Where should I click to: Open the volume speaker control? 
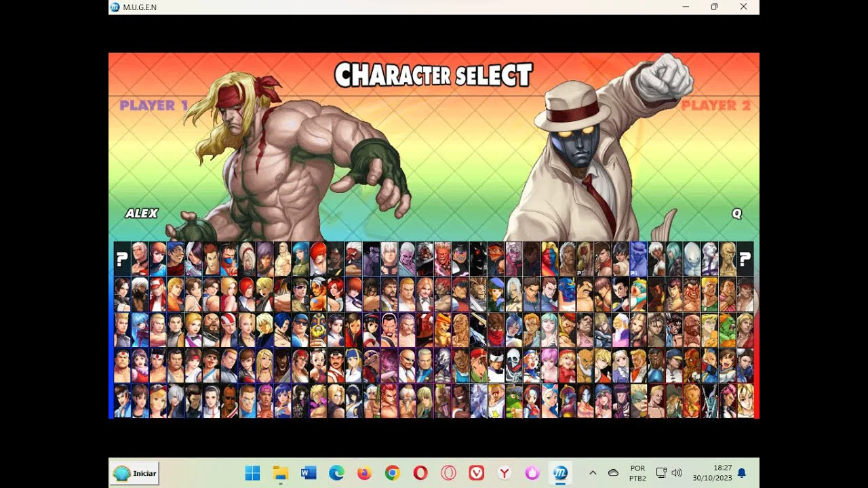(x=676, y=472)
